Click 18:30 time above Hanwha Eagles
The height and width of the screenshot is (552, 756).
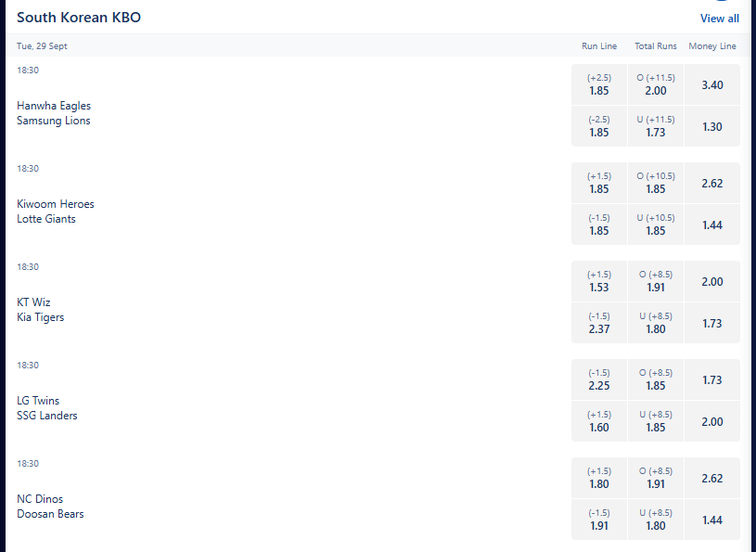pos(28,71)
